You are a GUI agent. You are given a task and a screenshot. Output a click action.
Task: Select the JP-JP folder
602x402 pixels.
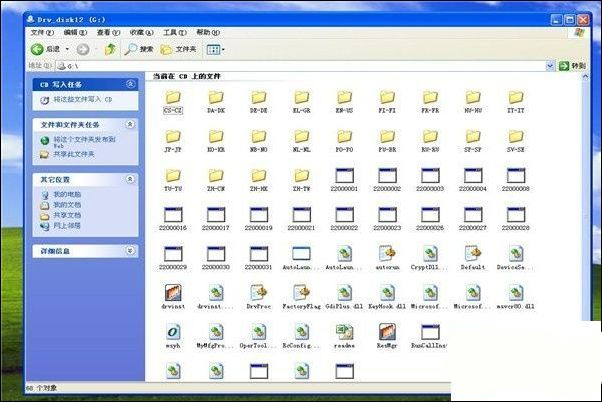pos(173,141)
